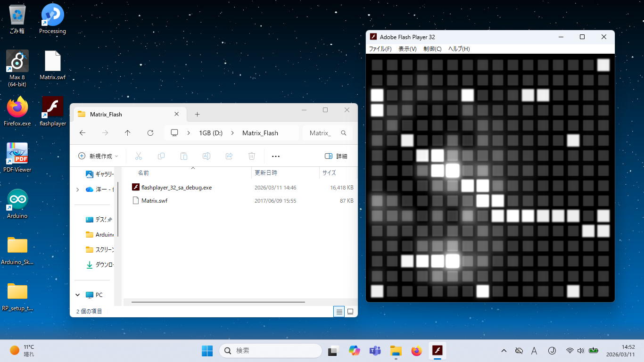Image resolution: width=644 pixels, height=362 pixels.
Task: Select the Matrix.swf file icon on the desktop
Action: click(52, 66)
